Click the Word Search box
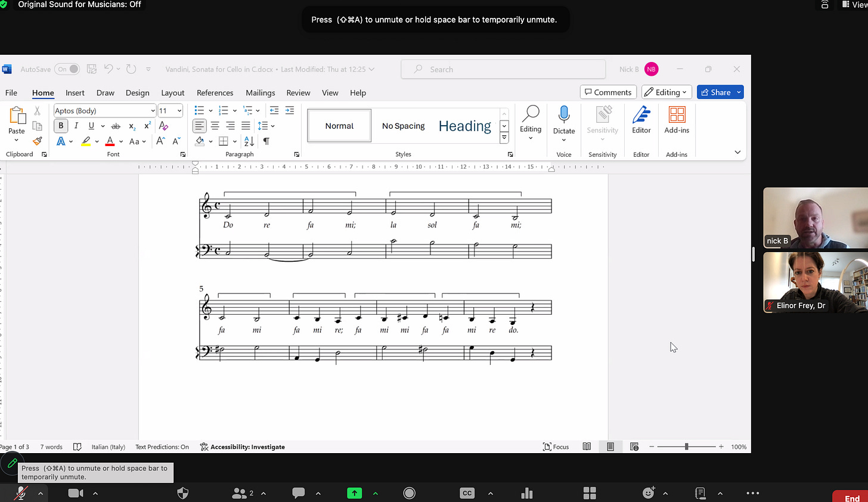Screen dimensions: 868x502 504,69
